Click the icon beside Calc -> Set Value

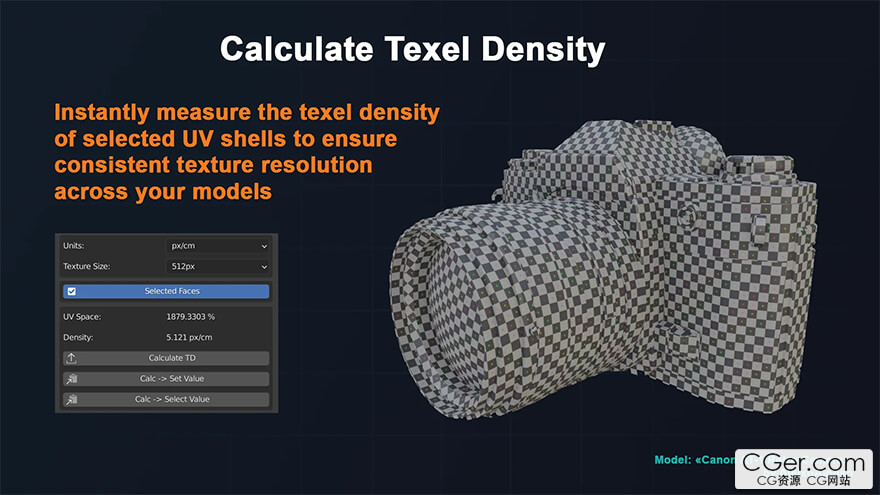pos(71,379)
